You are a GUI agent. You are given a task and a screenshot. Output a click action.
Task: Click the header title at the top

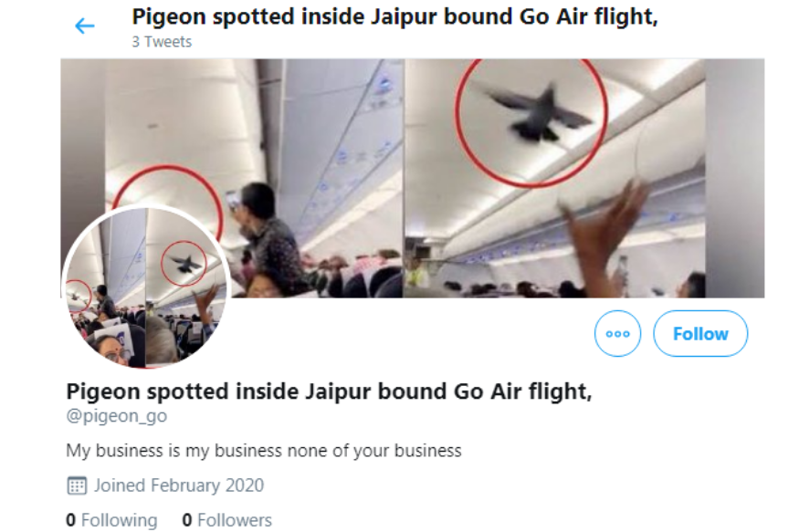click(394, 16)
